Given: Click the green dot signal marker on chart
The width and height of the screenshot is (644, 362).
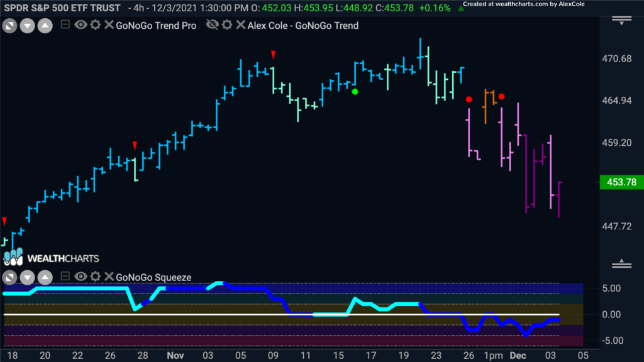Looking at the screenshot, I should [355, 92].
